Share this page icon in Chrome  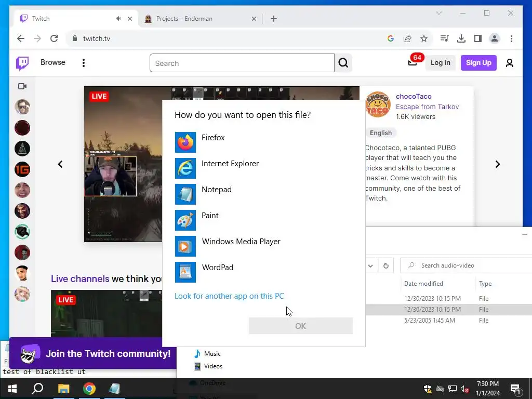tap(407, 38)
